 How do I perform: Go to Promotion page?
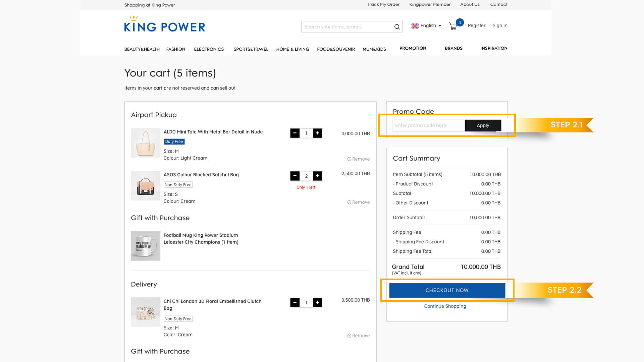click(x=413, y=48)
